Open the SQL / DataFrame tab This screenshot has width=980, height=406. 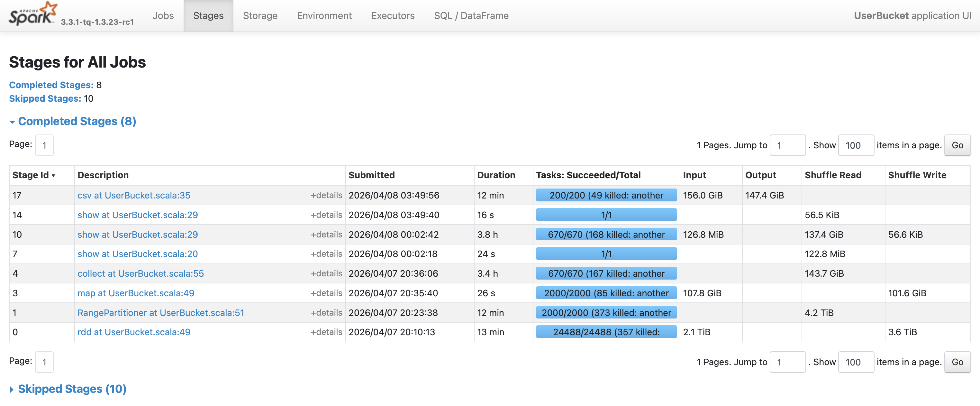click(x=471, y=15)
